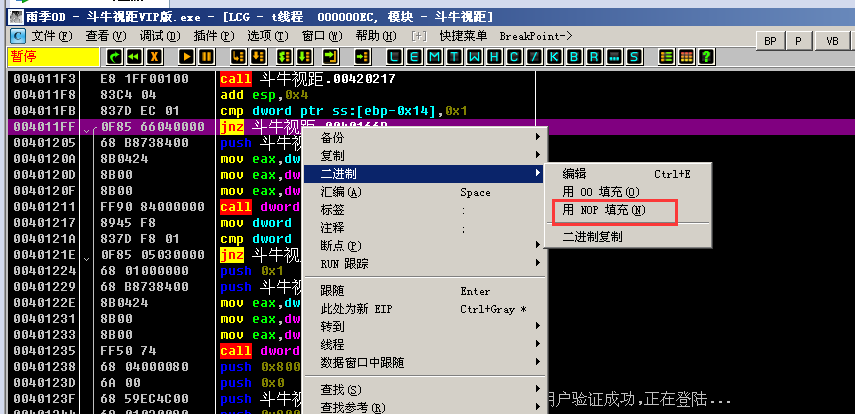
Task: Choose 标签 from the context menu
Action: click(x=424, y=210)
